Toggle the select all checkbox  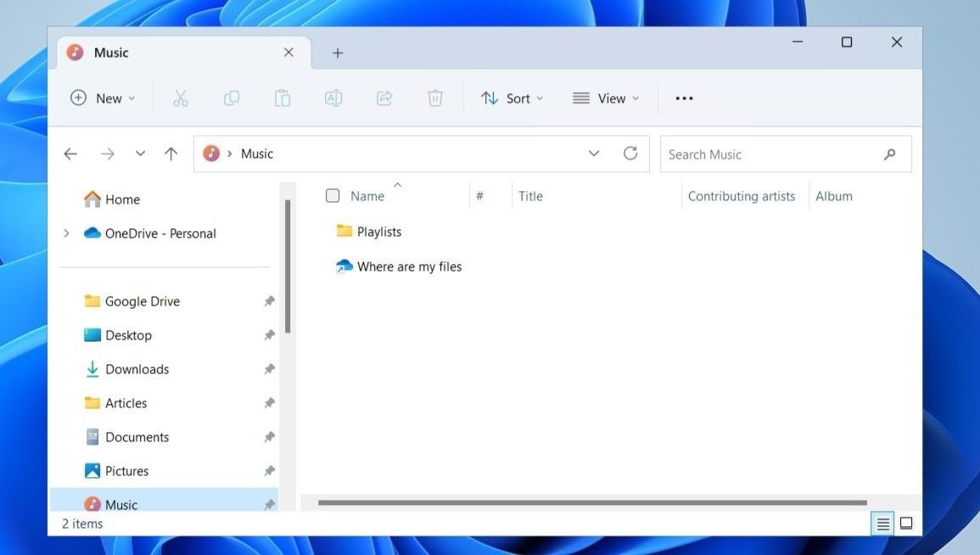[x=333, y=196]
